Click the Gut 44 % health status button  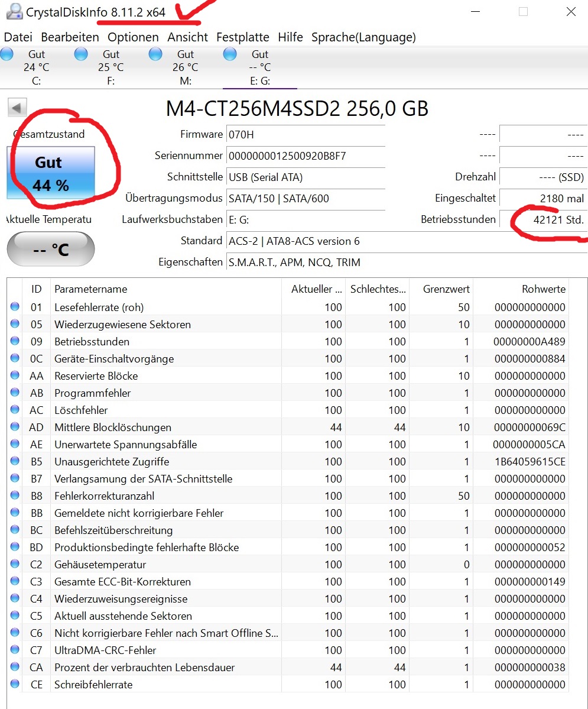[x=51, y=173]
